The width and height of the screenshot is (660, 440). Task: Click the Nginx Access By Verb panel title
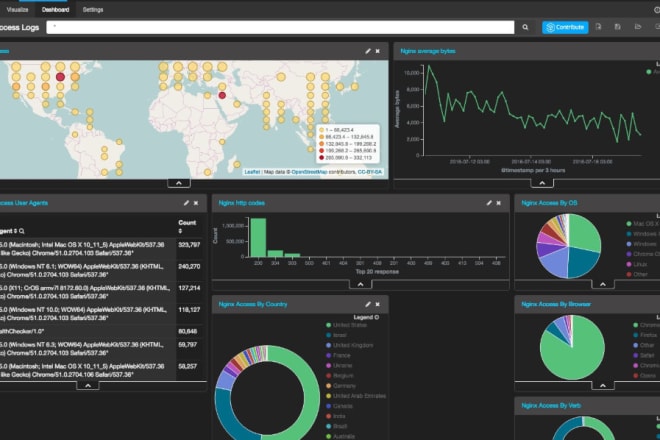click(551, 405)
